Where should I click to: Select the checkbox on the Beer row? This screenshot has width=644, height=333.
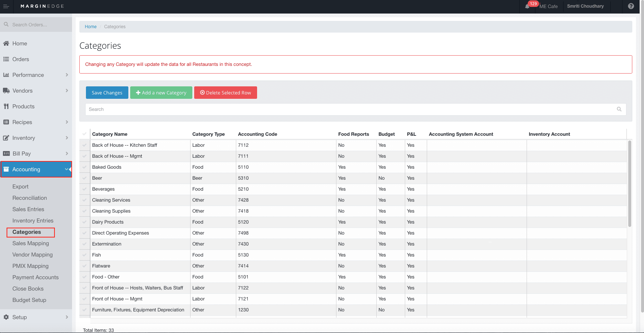(84, 178)
